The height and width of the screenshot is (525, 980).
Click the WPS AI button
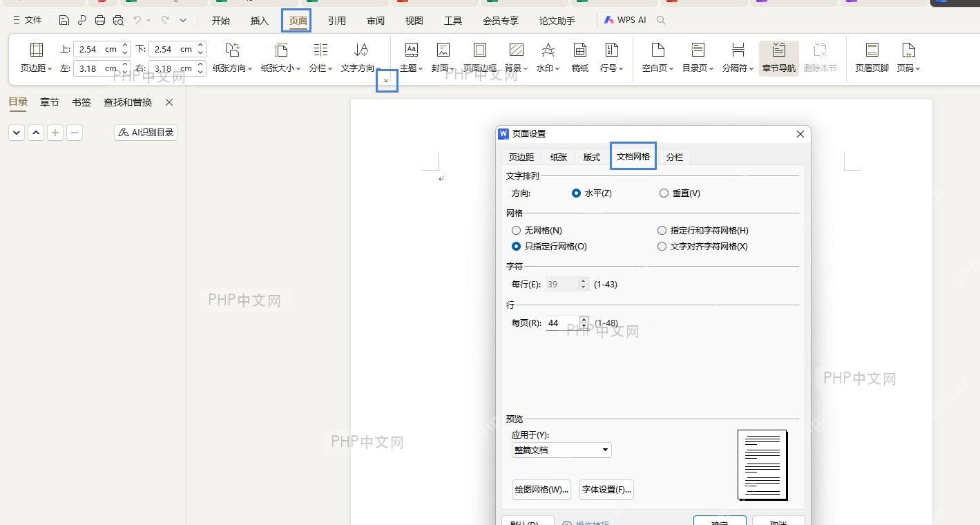click(625, 21)
